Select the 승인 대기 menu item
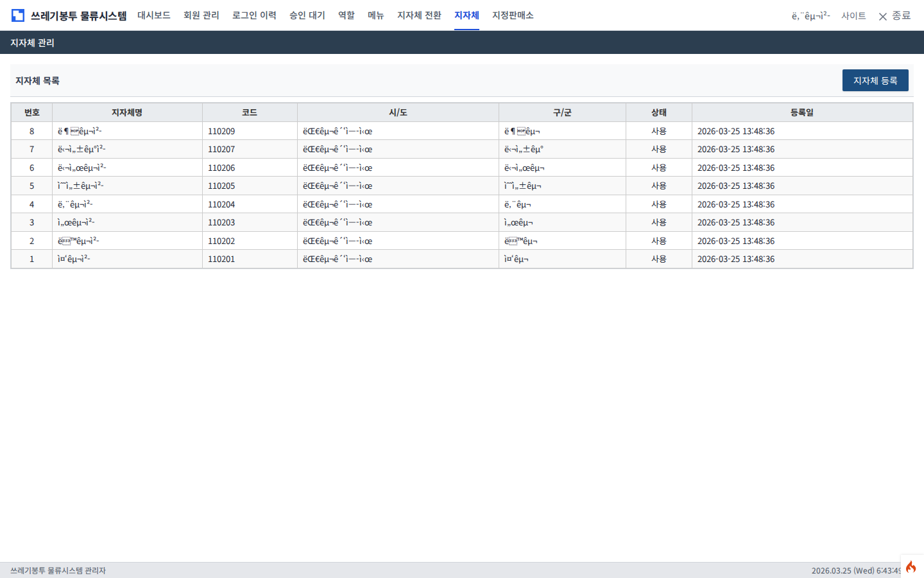924x578 pixels. 307,15
